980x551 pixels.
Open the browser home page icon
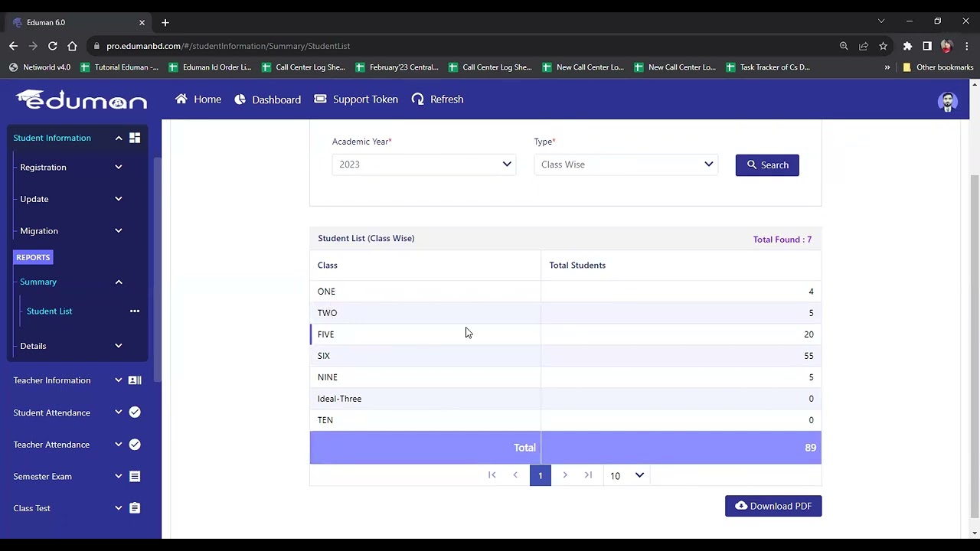pyautogui.click(x=72, y=46)
